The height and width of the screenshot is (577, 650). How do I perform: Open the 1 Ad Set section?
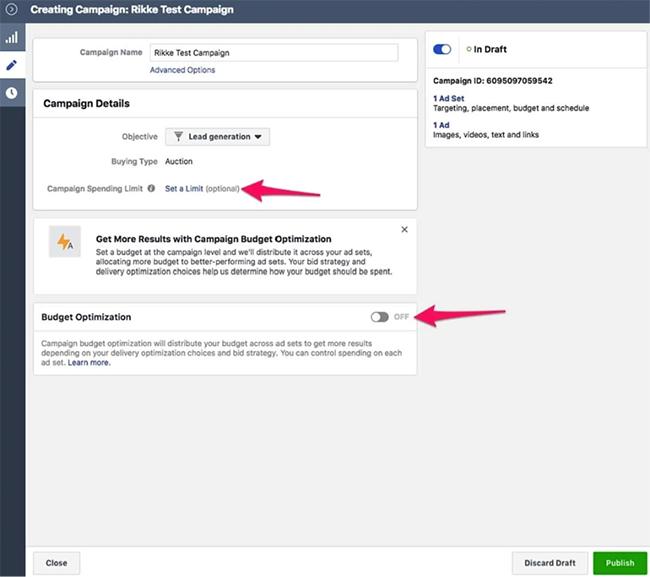click(449, 98)
